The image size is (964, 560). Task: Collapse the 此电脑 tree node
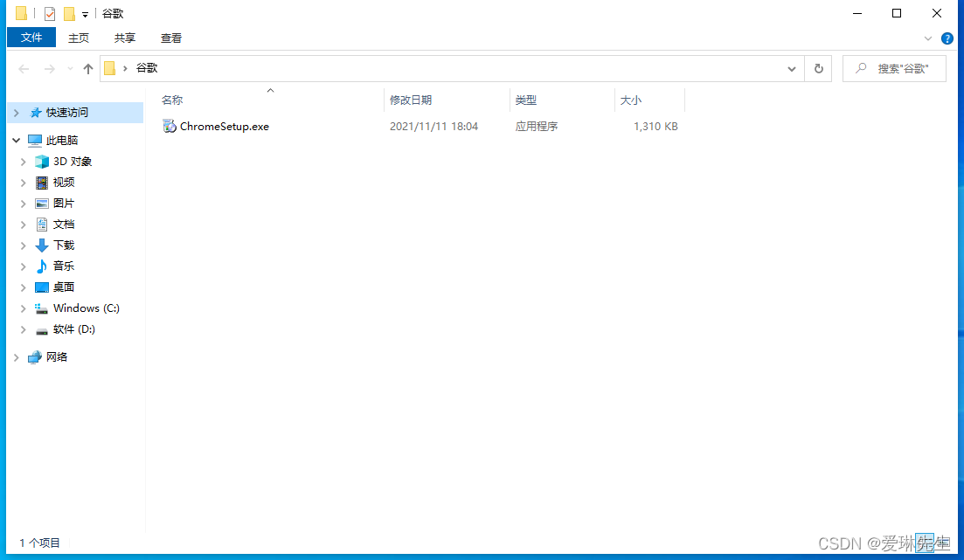(17, 140)
